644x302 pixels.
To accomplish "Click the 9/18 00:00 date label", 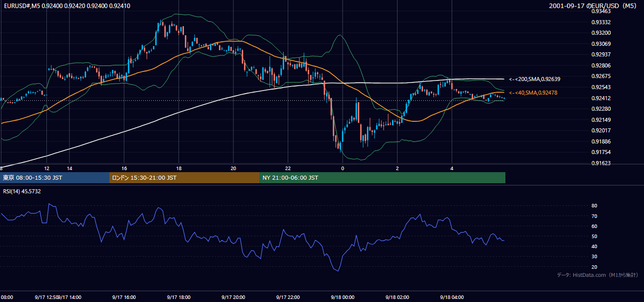I will tap(343, 297).
